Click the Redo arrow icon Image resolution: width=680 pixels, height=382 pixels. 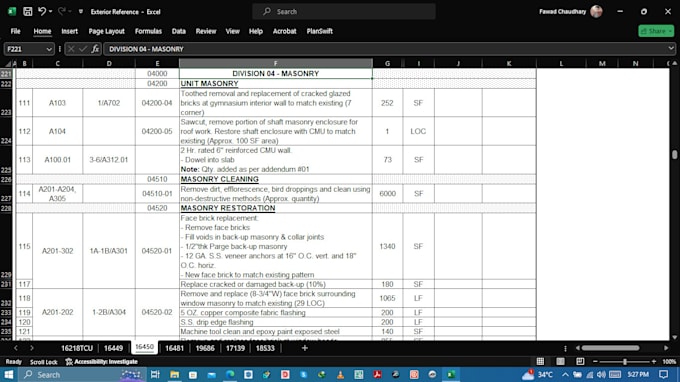coord(62,11)
